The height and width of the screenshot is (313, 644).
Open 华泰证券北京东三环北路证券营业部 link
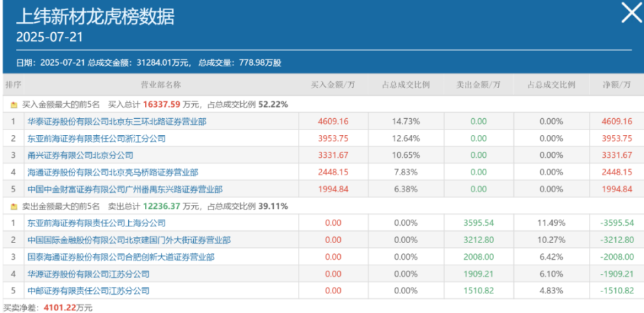coord(117,122)
